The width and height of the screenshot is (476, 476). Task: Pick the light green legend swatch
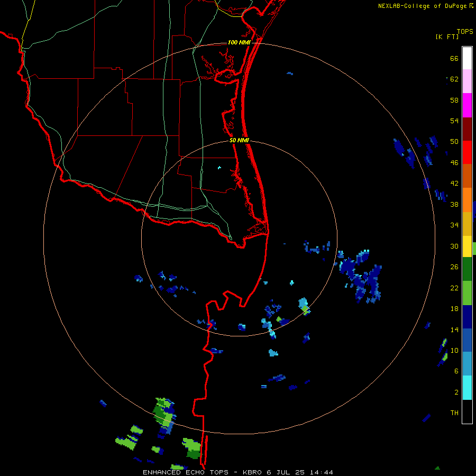pos(467,293)
